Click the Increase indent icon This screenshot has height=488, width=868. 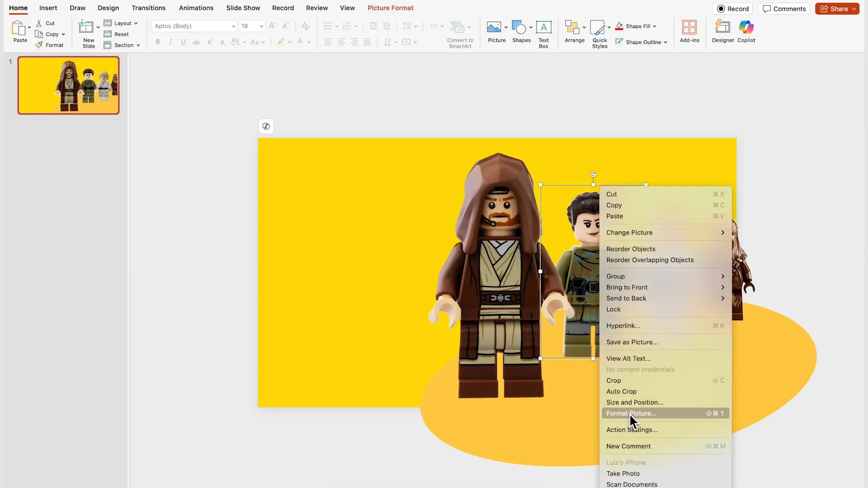(387, 26)
